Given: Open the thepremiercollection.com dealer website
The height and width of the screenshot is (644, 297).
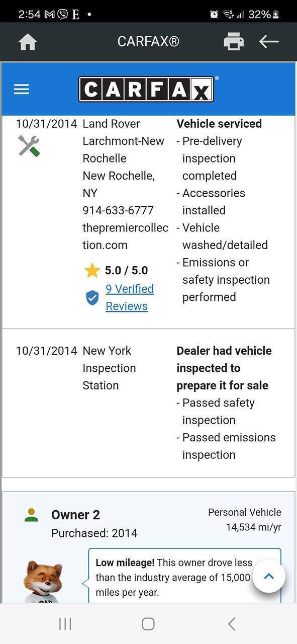Looking at the screenshot, I should pos(125,236).
